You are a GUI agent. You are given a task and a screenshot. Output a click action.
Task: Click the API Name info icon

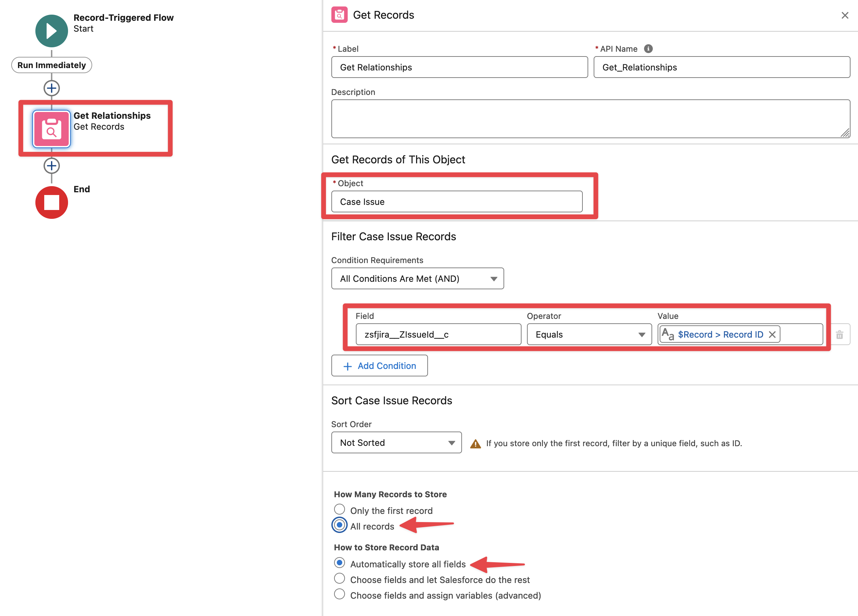click(648, 49)
